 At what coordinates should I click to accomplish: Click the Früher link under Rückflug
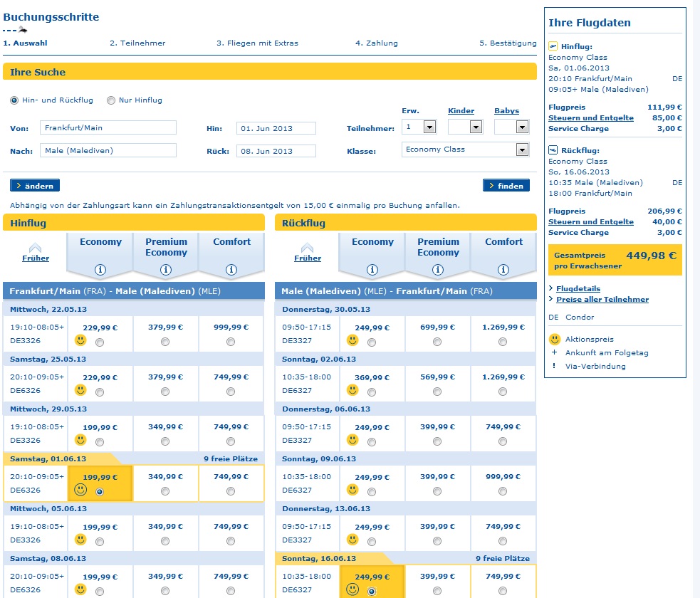tap(308, 258)
